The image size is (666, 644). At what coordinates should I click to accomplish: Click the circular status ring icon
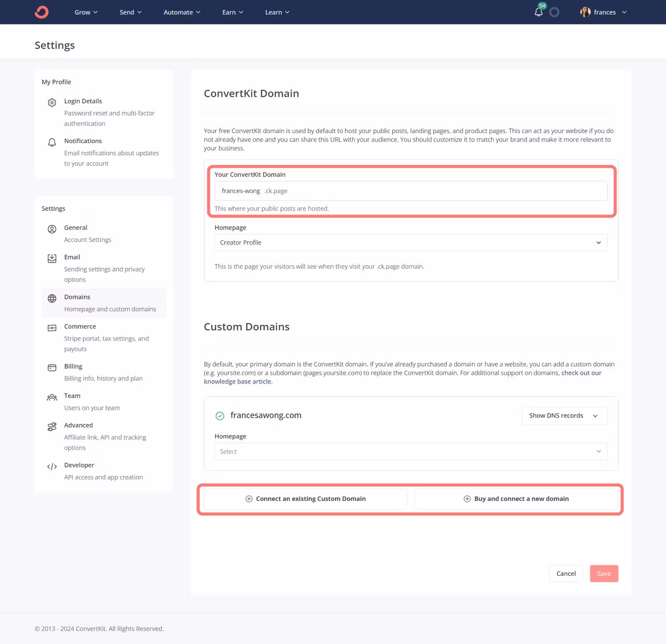[x=554, y=12]
